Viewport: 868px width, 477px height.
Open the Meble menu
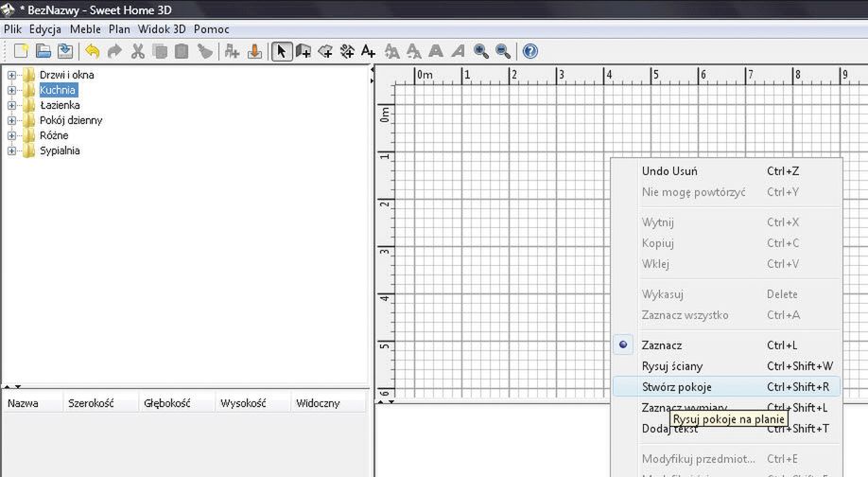coord(85,29)
